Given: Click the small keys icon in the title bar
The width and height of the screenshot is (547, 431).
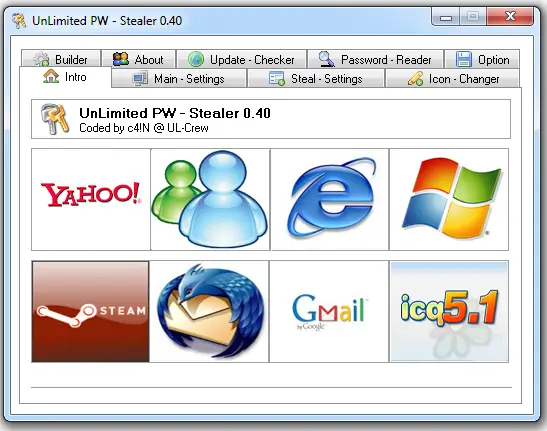Looking at the screenshot, I should (x=19, y=21).
